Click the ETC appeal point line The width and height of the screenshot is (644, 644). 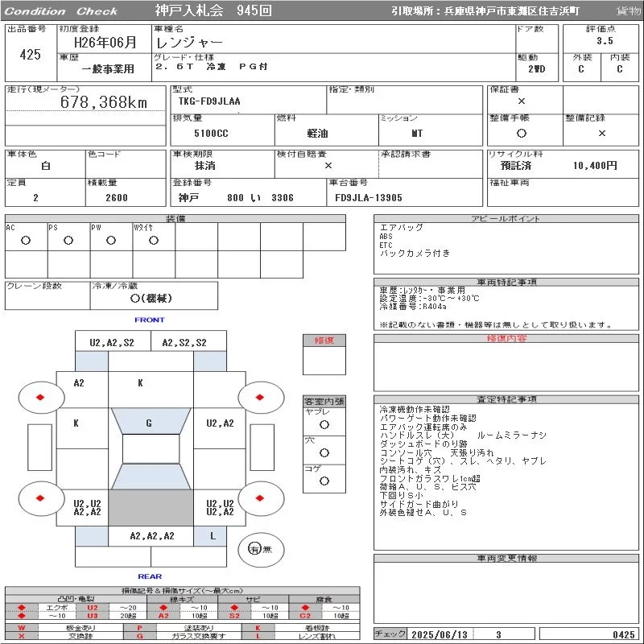click(x=386, y=245)
